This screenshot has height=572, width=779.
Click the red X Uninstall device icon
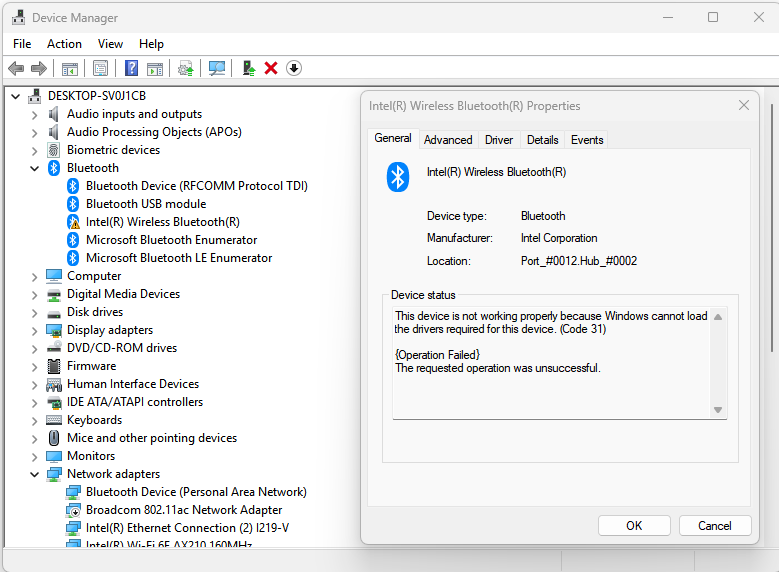point(271,68)
